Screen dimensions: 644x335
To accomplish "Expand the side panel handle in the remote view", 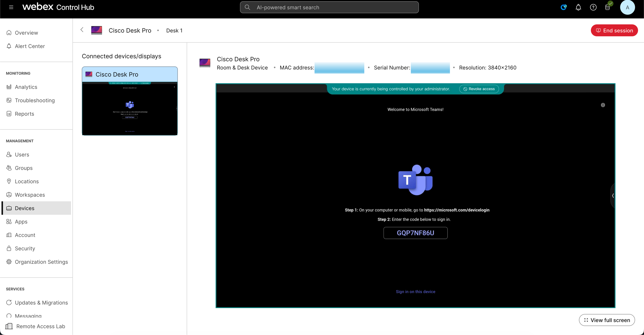I will (613, 196).
